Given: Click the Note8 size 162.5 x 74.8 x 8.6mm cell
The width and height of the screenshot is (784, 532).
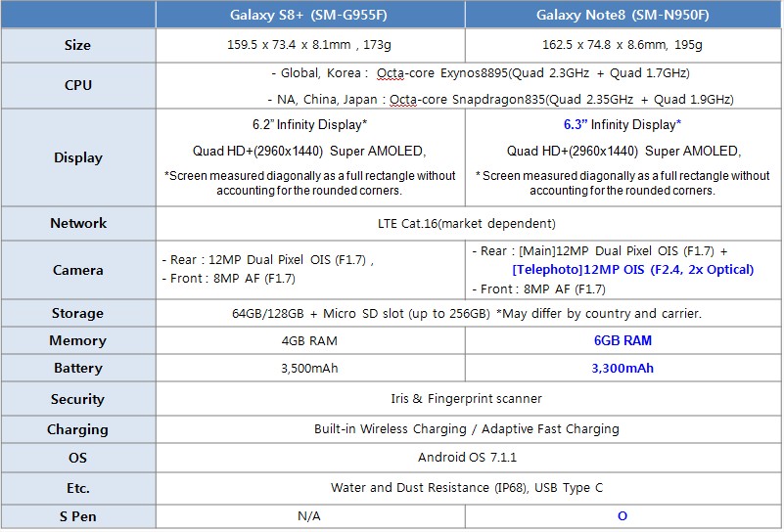Looking at the screenshot, I should (x=623, y=45).
